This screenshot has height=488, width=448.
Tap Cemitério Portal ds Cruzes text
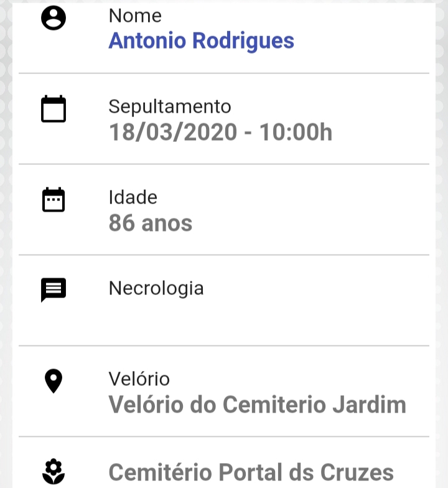click(x=251, y=472)
